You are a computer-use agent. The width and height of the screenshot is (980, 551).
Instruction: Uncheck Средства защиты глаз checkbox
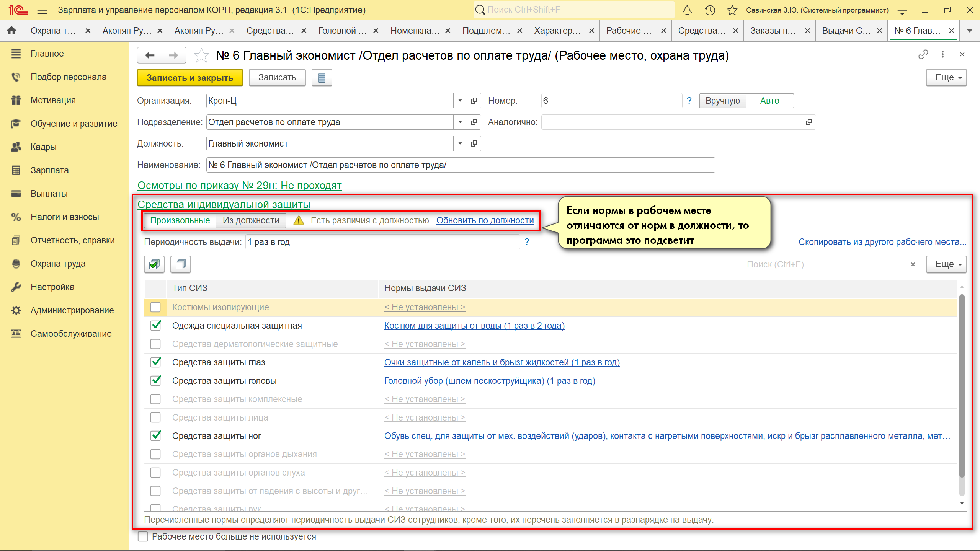point(155,362)
